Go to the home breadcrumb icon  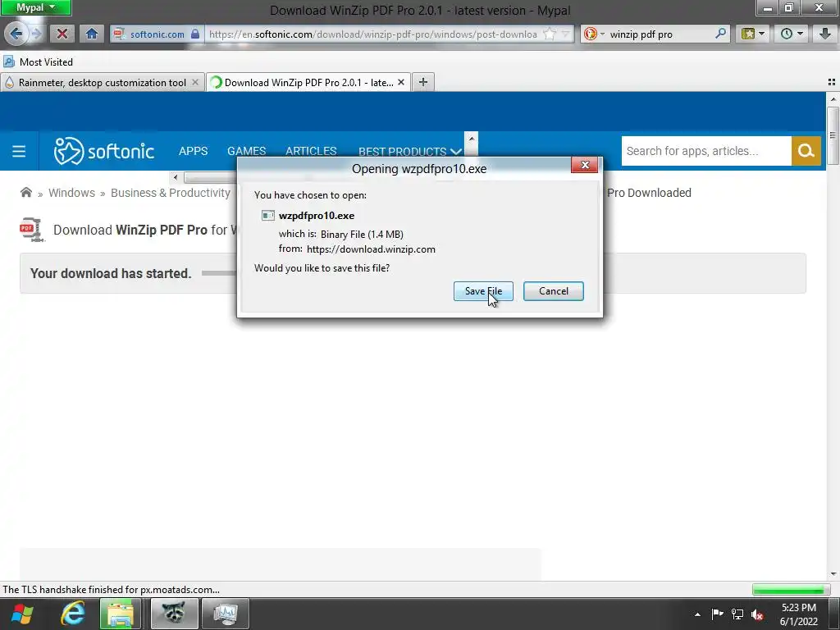(25, 192)
